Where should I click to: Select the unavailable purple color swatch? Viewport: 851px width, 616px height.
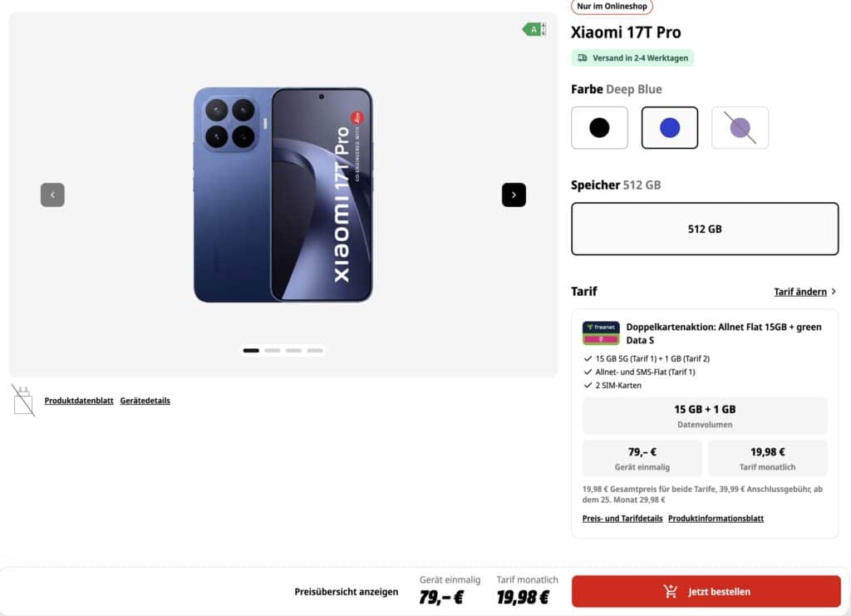tap(740, 127)
